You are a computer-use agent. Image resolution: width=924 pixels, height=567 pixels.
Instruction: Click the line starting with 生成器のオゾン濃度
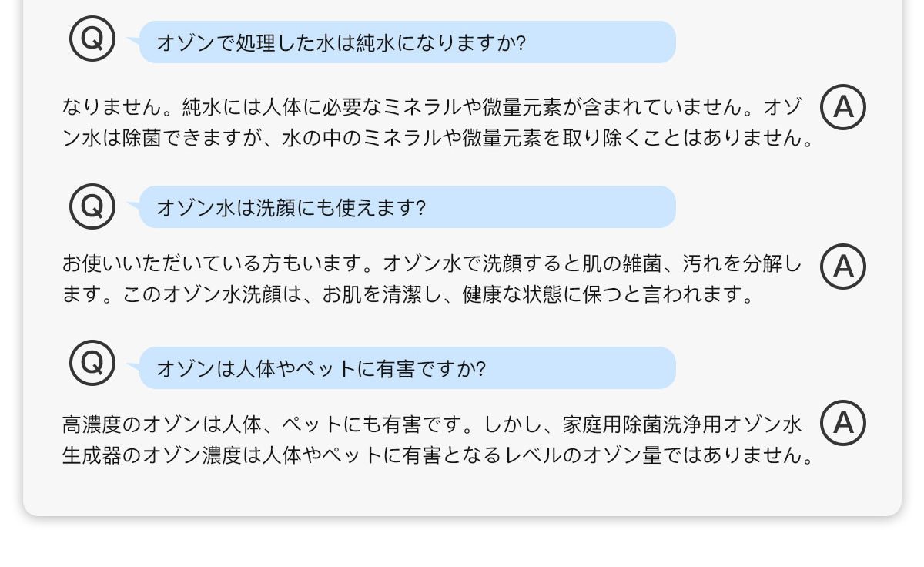[x=439, y=455]
